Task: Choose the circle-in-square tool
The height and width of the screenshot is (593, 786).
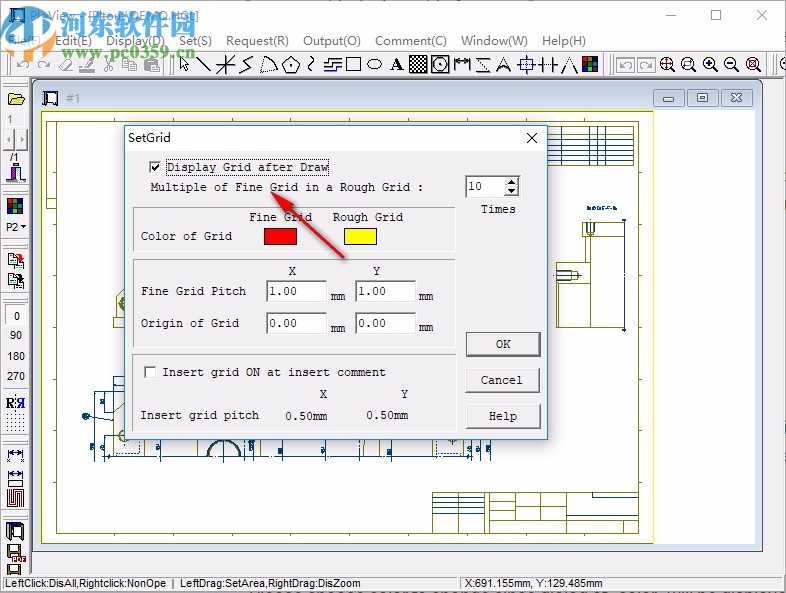Action: 440,64
